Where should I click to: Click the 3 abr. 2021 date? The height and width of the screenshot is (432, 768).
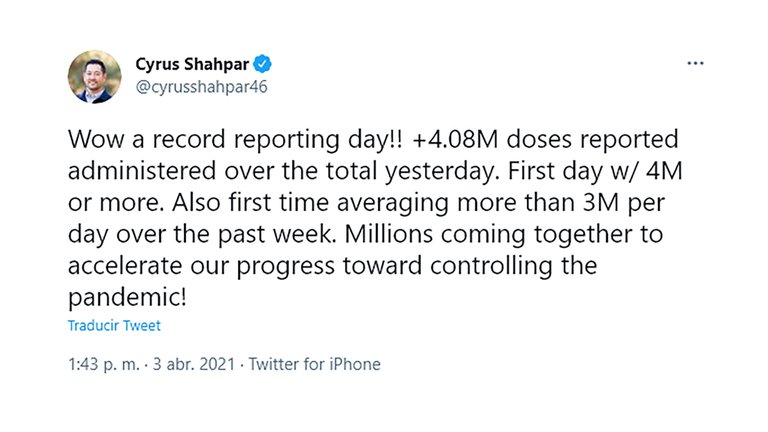[x=194, y=364]
